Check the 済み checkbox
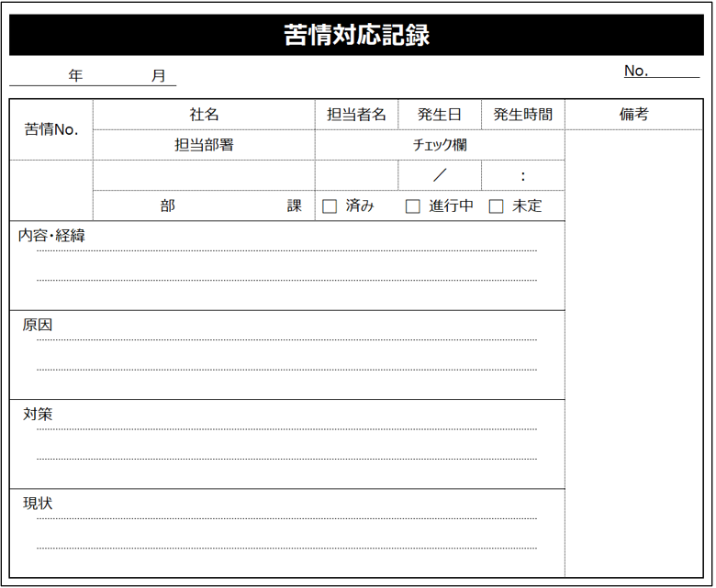 click(330, 206)
